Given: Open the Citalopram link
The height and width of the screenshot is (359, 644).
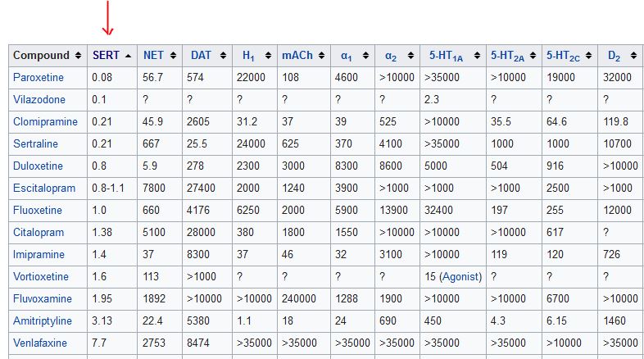Looking at the screenshot, I should click(39, 233).
